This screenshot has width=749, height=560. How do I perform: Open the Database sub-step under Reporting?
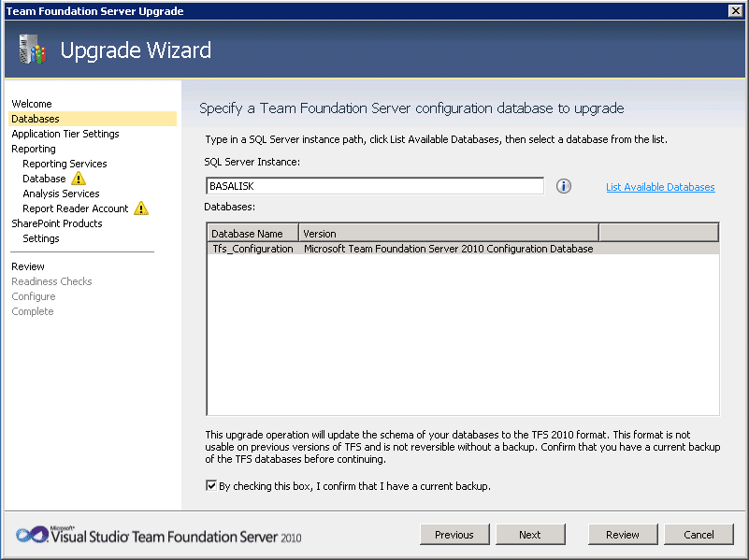click(44, 179)
